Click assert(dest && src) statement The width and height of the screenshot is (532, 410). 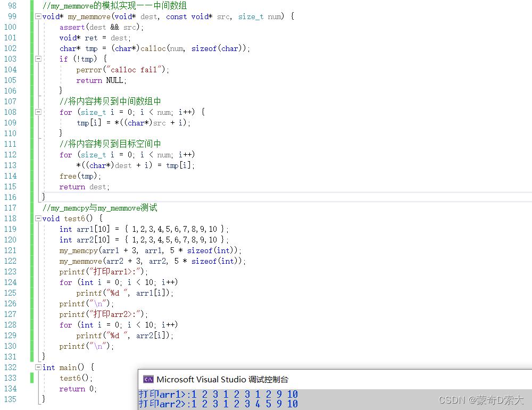102,27
